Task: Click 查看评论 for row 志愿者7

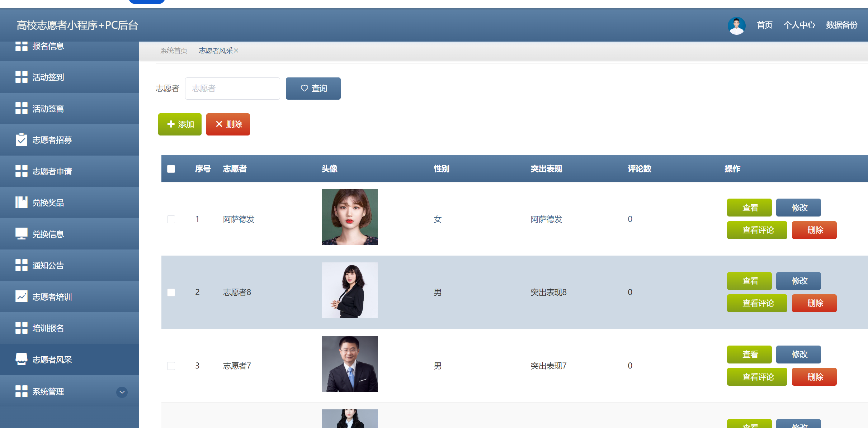Action: coord(757,377)
